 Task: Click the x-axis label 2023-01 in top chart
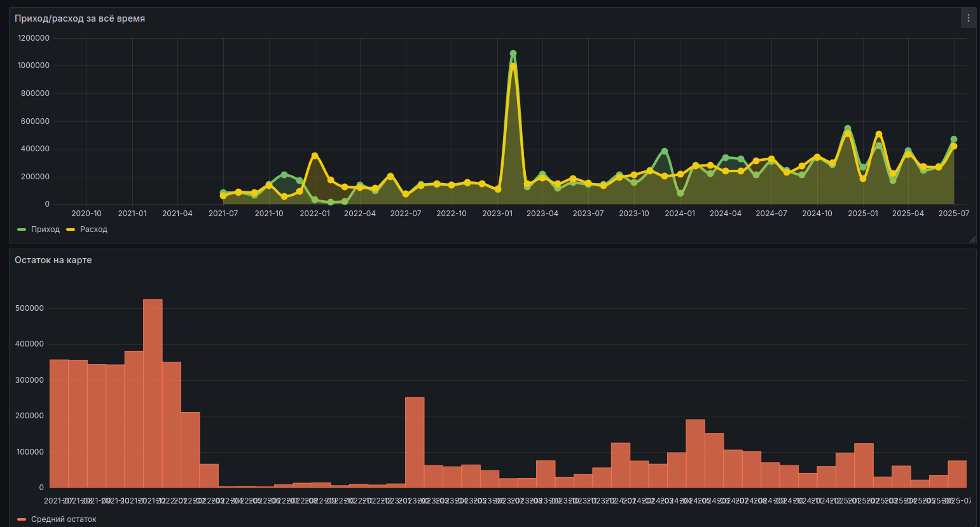click(x=497, y=214)
